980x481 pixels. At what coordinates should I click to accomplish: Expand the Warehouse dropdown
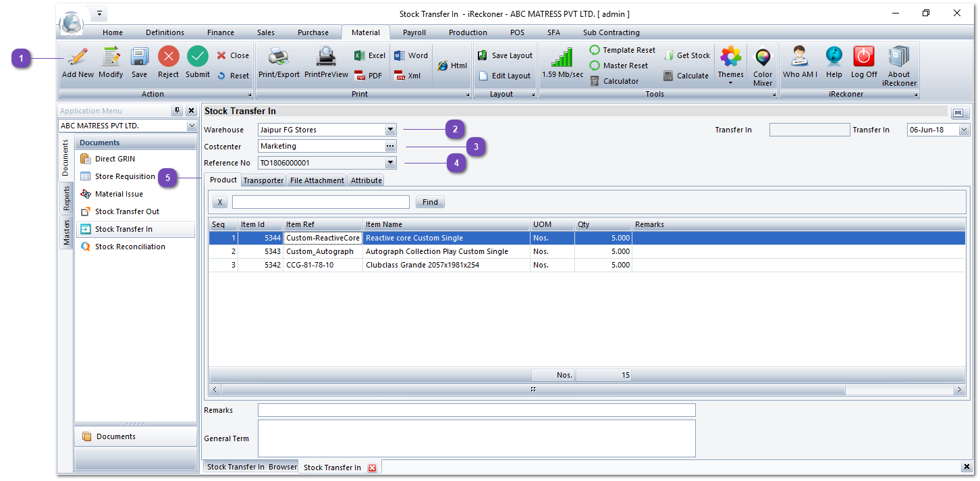point(390,130)
